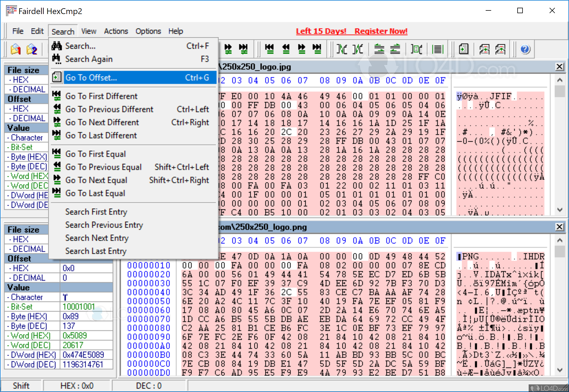Screen dimensions: 569x392
Task: Click the Shift indicator in the status bar
Action: (21, 385)
